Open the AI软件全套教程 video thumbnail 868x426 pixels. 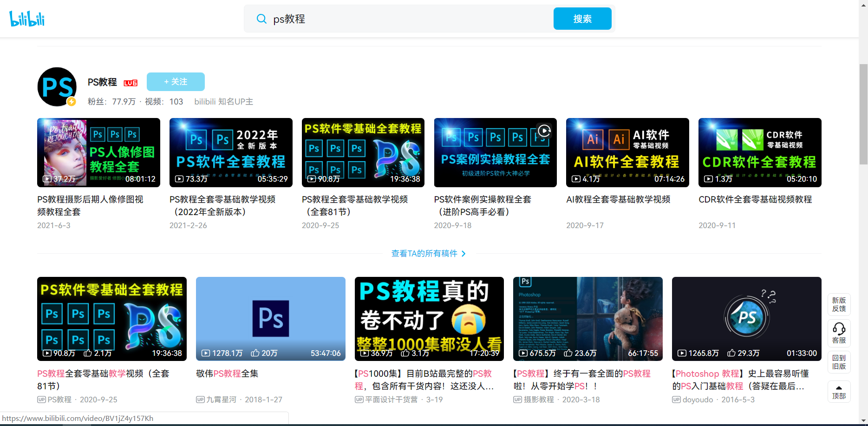(627, 152)
